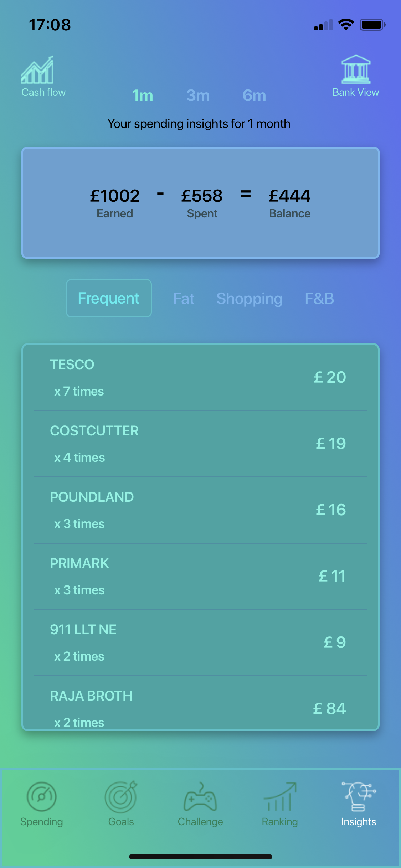Tap the Wi-Fi status icon
The height and width of the screenshot is (868, 401).
coord(346,25)
